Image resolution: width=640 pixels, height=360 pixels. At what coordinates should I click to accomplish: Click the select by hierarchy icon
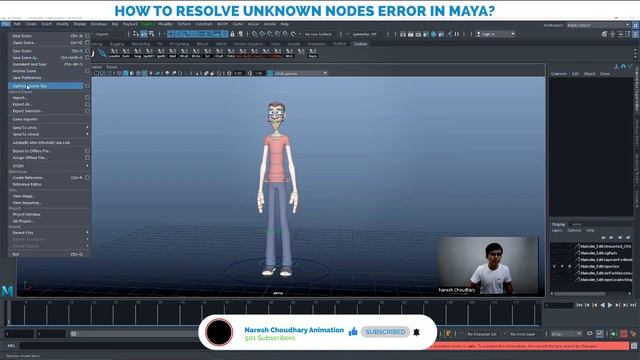pyautogui.click(x=136, y=34)
